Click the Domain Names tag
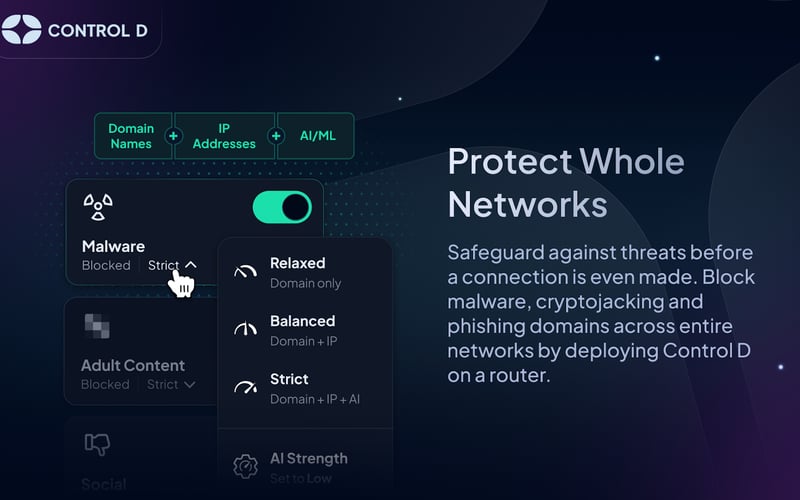800x500 pixels. 131,136
